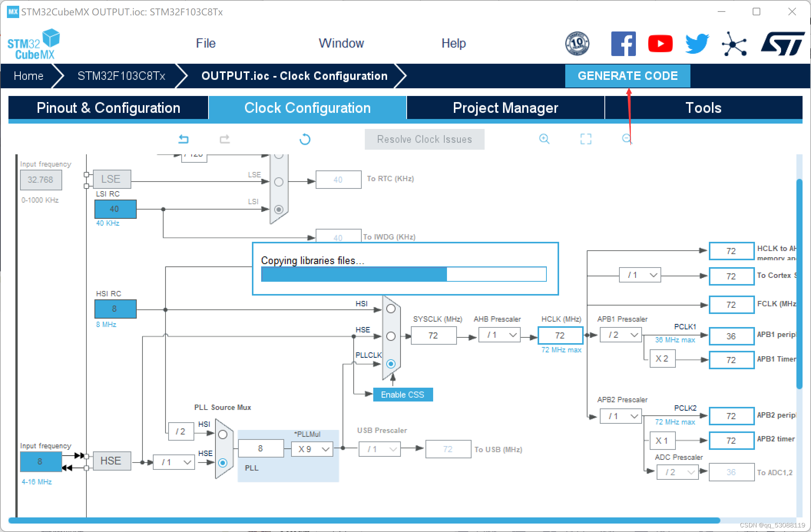Screen dimensions: 811x532
Task: Select HSE radio in System Clock Mux
Action: [x=391, y=336]
